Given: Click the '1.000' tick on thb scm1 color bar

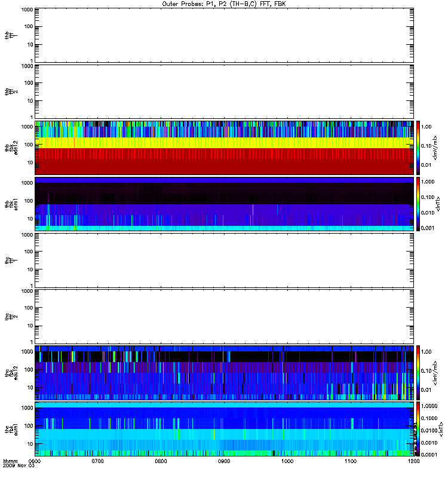Looking at the screenshot, I should click(x=428, y=182).
